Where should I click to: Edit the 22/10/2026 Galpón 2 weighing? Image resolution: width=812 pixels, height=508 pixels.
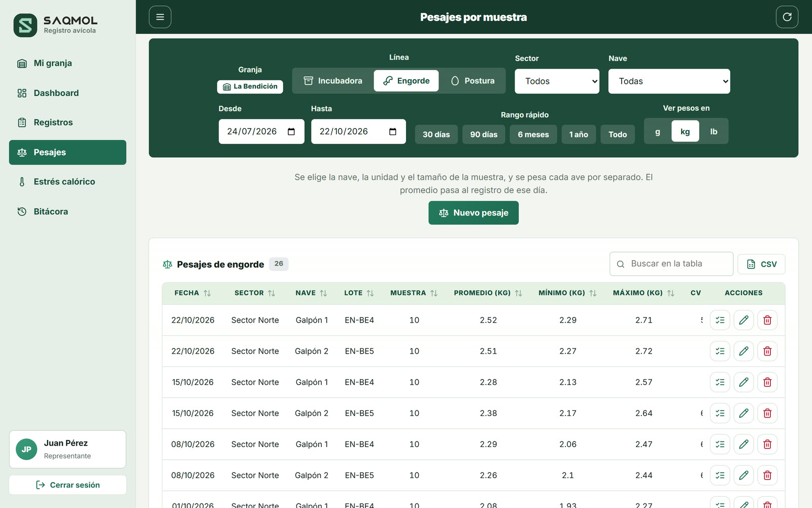(743, 351)
